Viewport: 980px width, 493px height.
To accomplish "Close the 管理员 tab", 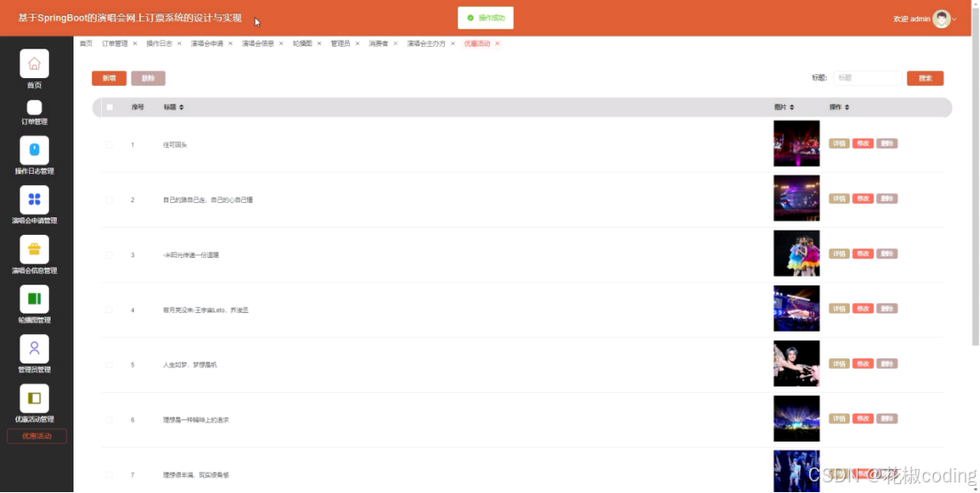I will tap(357, 43).
